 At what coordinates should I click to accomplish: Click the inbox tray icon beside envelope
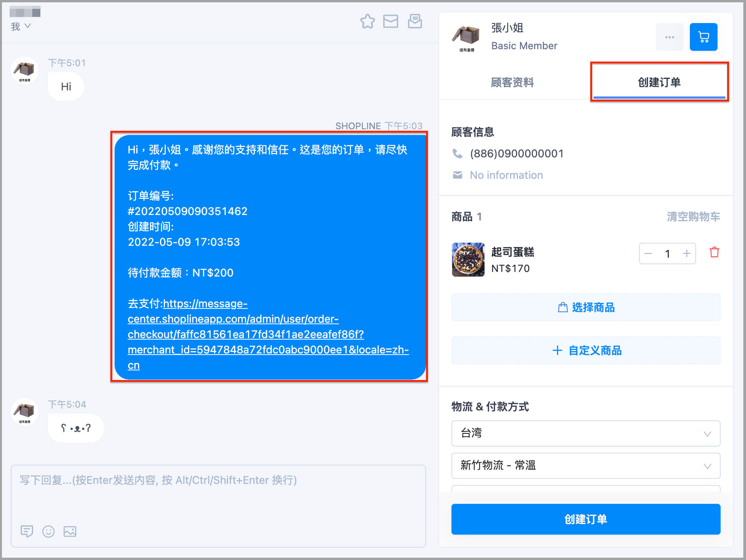tap(415, 21)
